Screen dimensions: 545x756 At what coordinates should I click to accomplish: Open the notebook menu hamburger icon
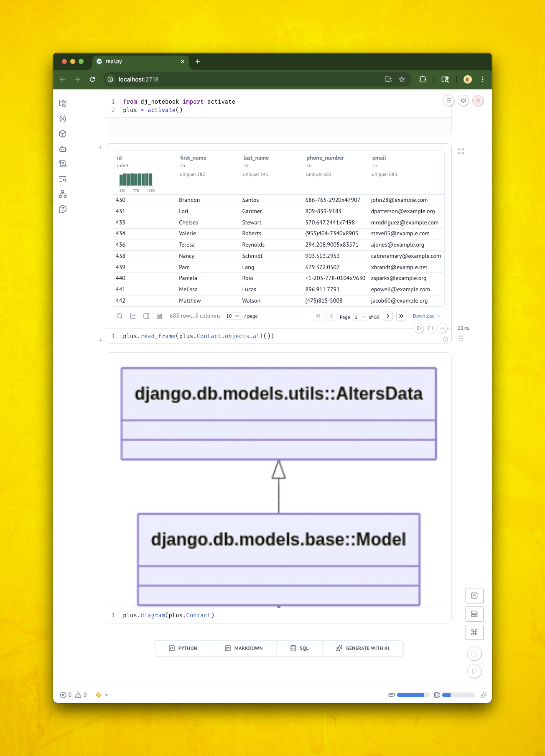448,100
